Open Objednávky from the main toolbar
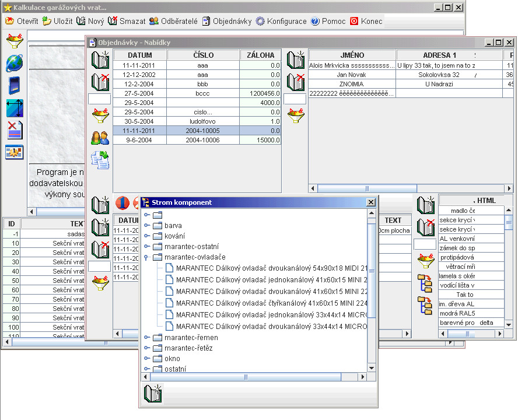This screenshot has height=420, width=525. pos(227,21)
